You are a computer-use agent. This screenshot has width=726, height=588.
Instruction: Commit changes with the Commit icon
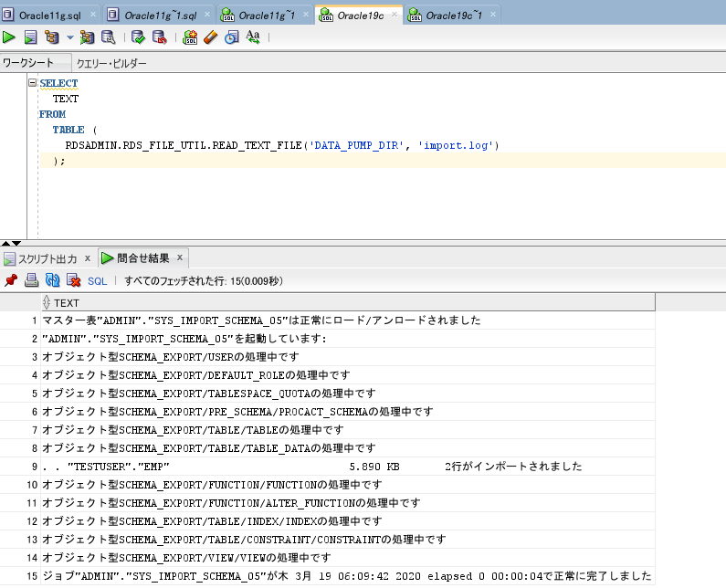(138, 37)
